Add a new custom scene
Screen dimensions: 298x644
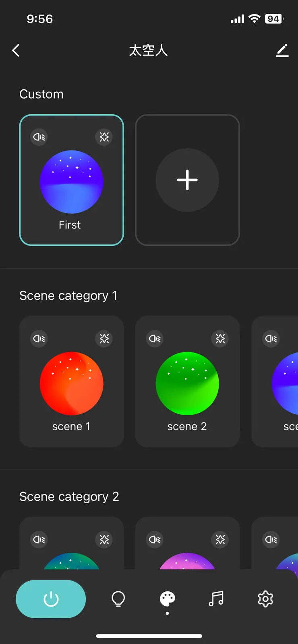187,180
